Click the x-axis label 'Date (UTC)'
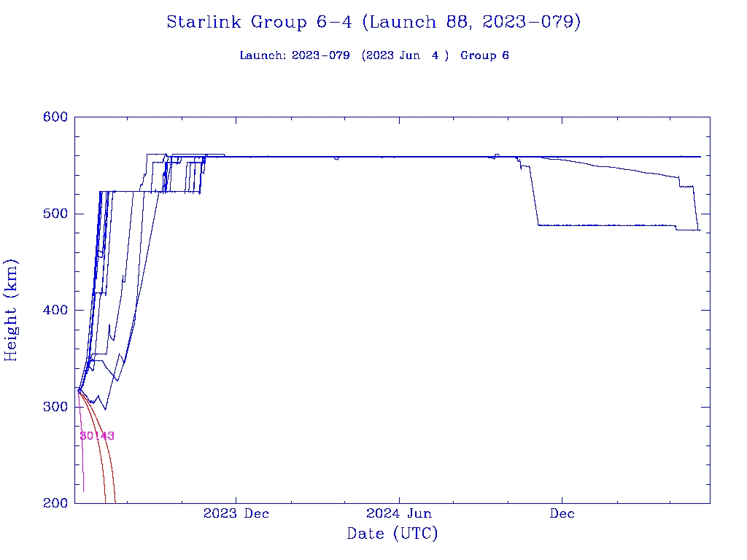Viewport: 747px width, 560px height. point(392,533)
